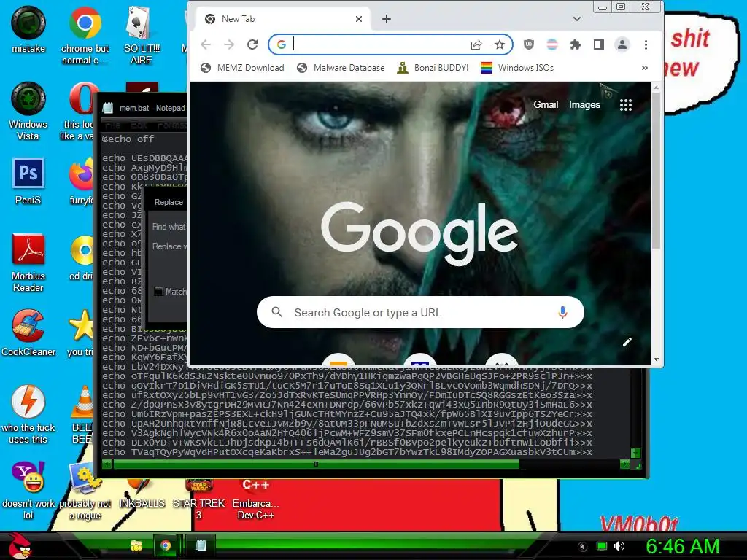Image resolution: width=747 pixels, height=560 pixels.
Task: Open a new tab with the plus button
Action: [x=387, y=19]
